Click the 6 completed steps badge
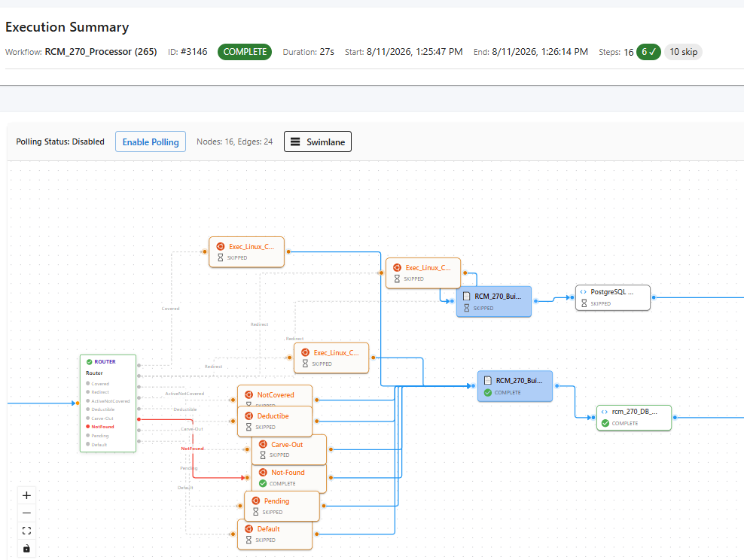 [x=648, y=52]
